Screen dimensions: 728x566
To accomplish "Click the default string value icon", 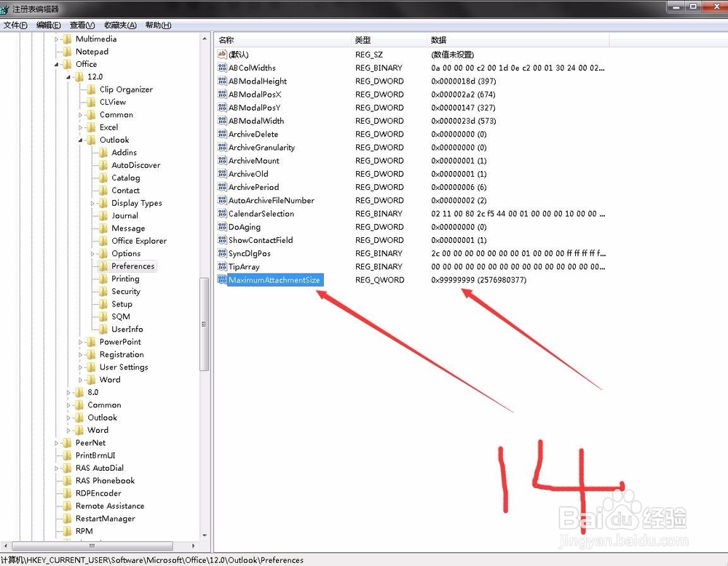I will pyautogui.click(x=222, y=55).
